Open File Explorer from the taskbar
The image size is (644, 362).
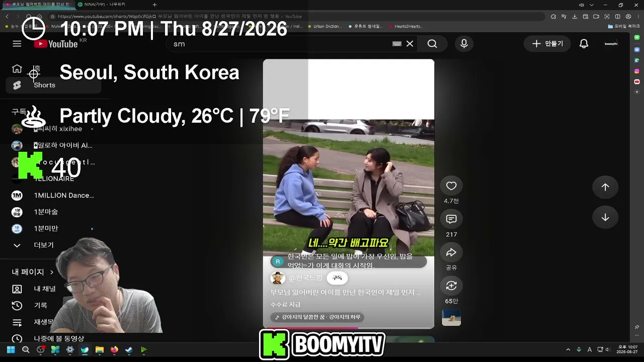point(100,350)
